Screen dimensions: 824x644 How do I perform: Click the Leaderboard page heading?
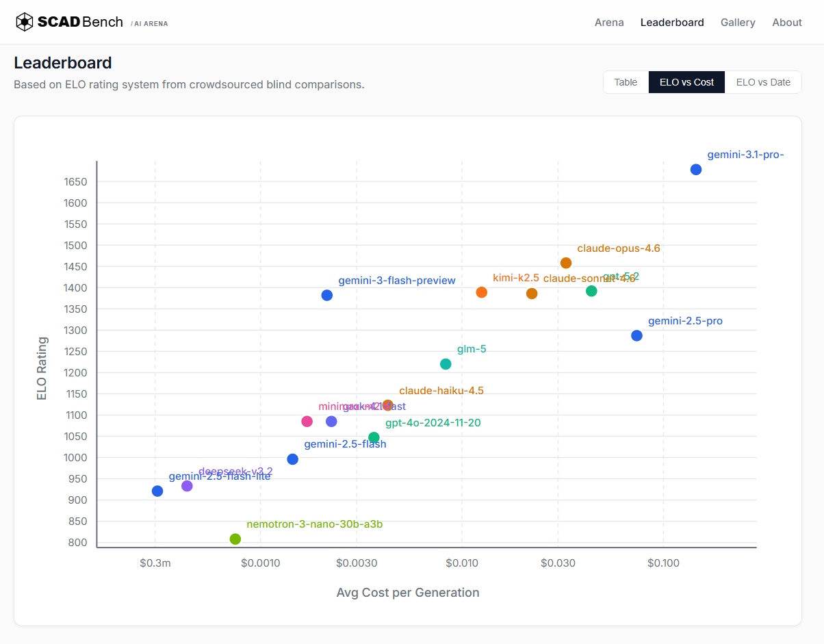pyautogui.click(x=63, y=63)
